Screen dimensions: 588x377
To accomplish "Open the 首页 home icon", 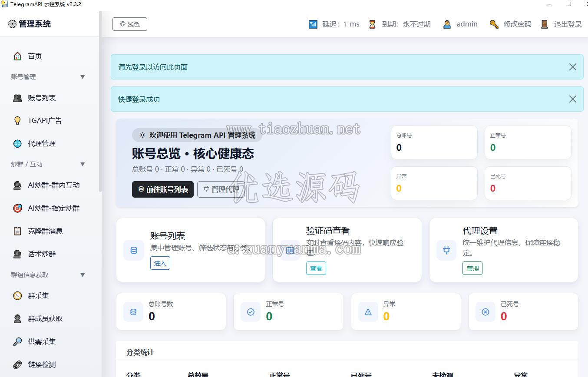I will [x=17, y=56].
